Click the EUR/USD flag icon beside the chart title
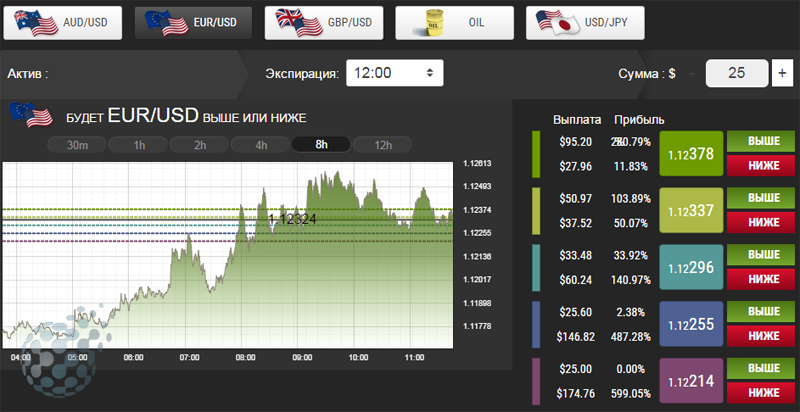 tap(31, 115)
